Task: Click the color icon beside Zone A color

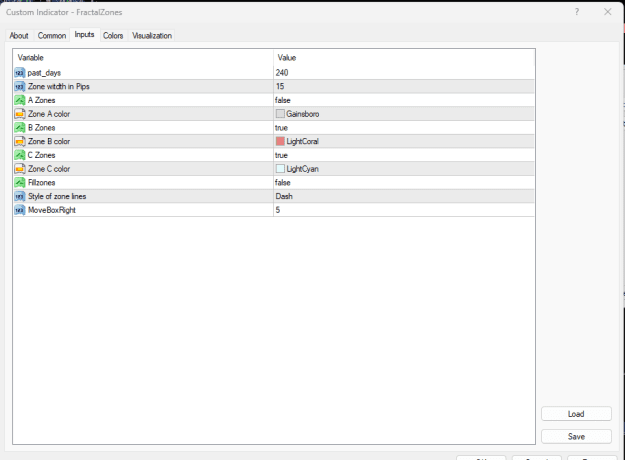Action: click(20, 114)
